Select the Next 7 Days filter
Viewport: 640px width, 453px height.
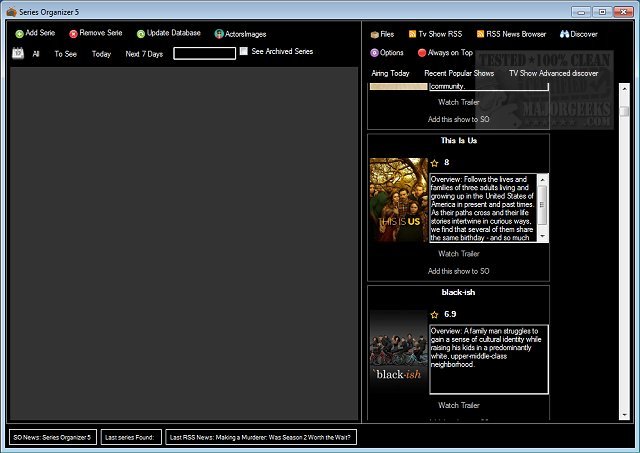click(x=144, y=54)
